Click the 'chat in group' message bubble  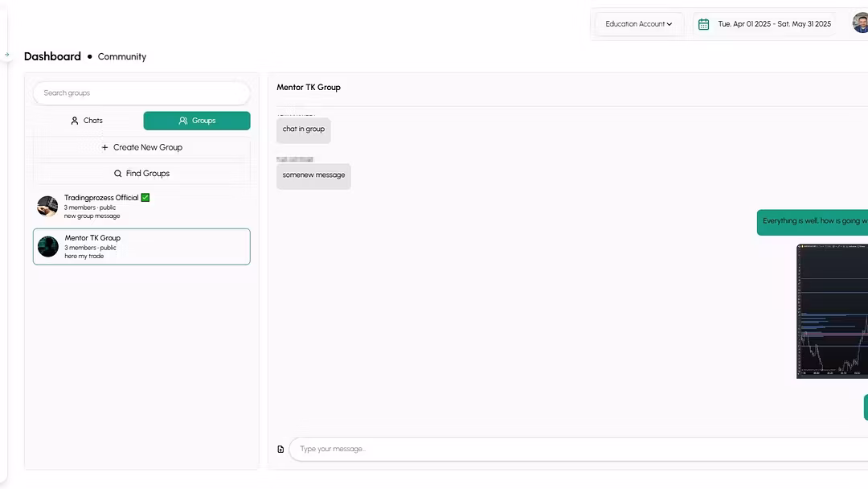(x=303, y=129)
